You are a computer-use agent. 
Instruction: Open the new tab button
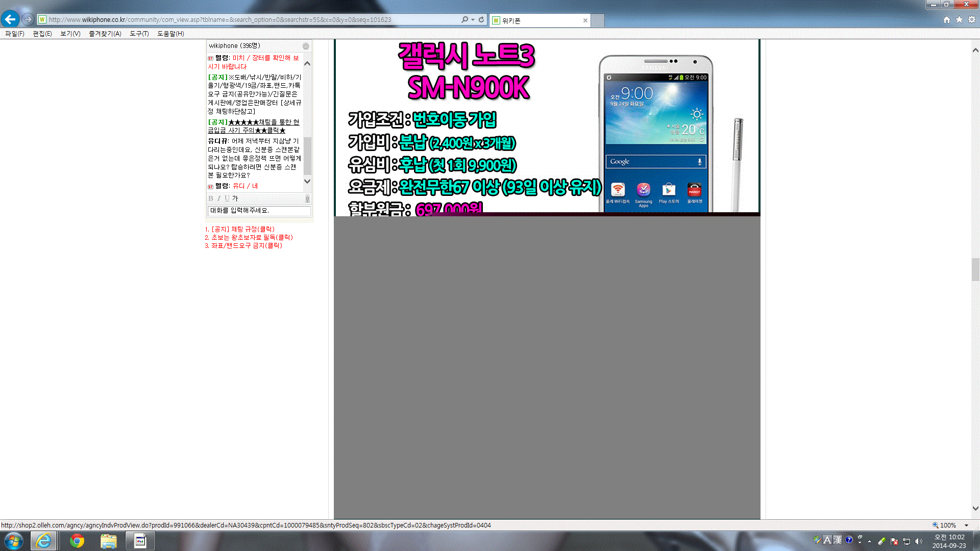pyautogui.click(x=598, y=20)
